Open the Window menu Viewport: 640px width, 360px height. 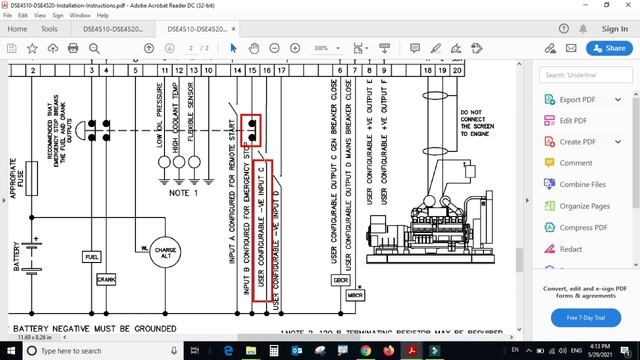coord(80,15)
